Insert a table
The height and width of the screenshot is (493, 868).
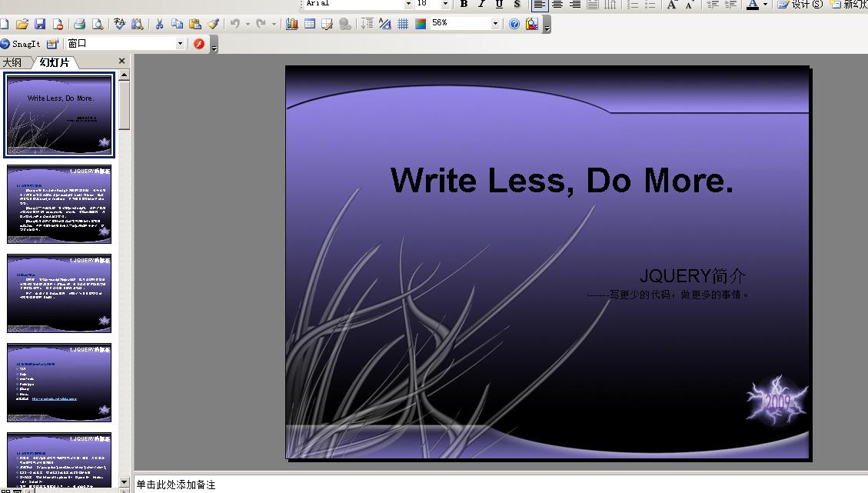tap(310, 24)
